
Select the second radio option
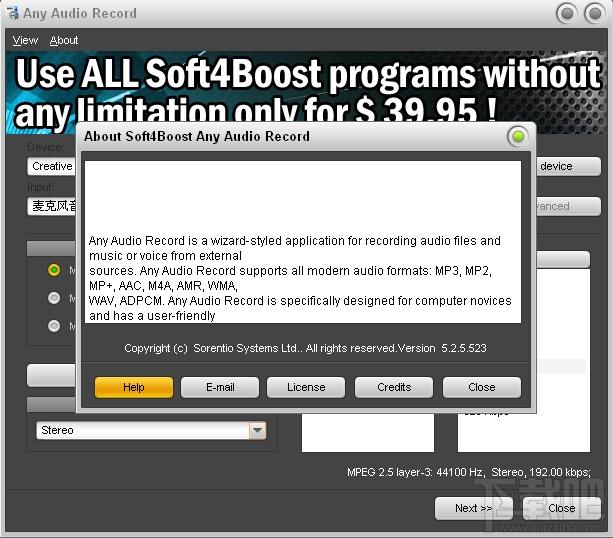[54, 298]
